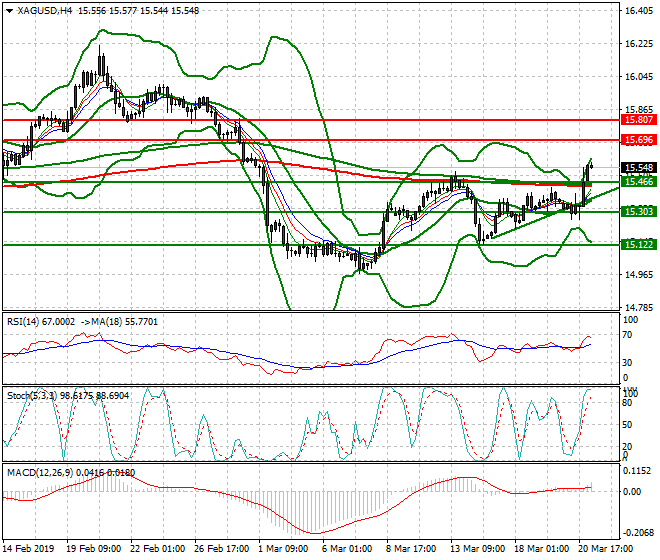Click the Stoch(5,3,1) indicator label

[x=32, y=395]
